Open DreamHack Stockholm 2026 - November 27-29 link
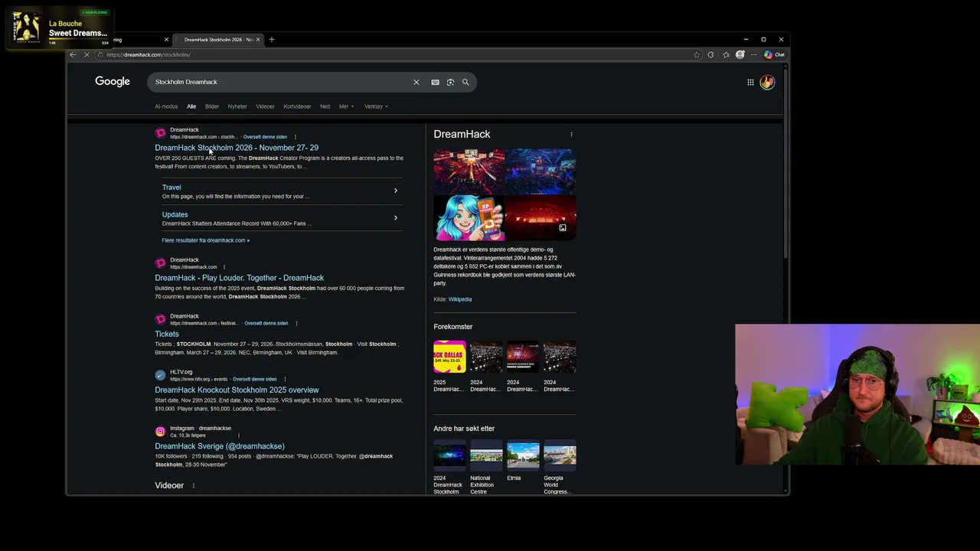Viewport: 980px width, 551px height. click(237, 148)
